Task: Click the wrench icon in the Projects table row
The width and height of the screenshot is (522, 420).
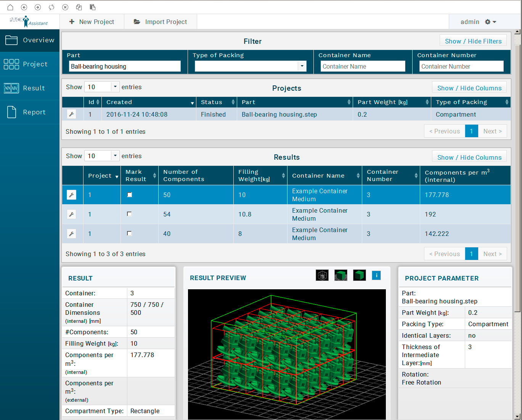Action: click(x=71, y=114)
